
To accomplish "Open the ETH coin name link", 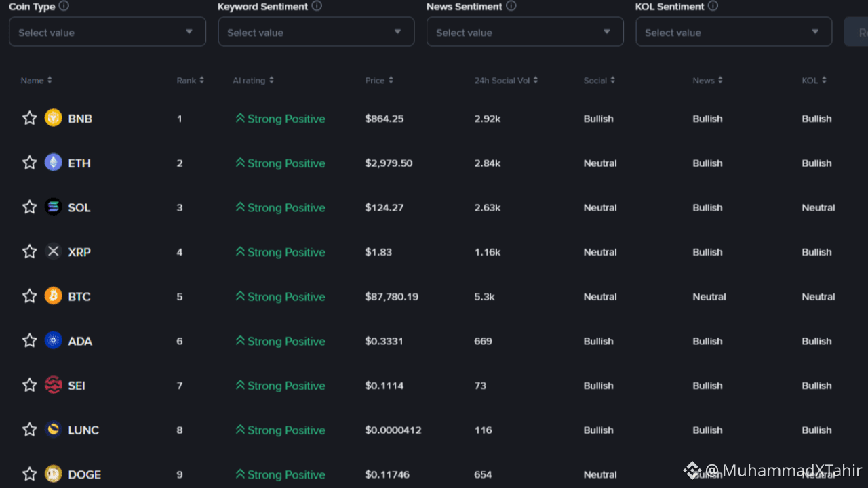I will pos(79,163).
